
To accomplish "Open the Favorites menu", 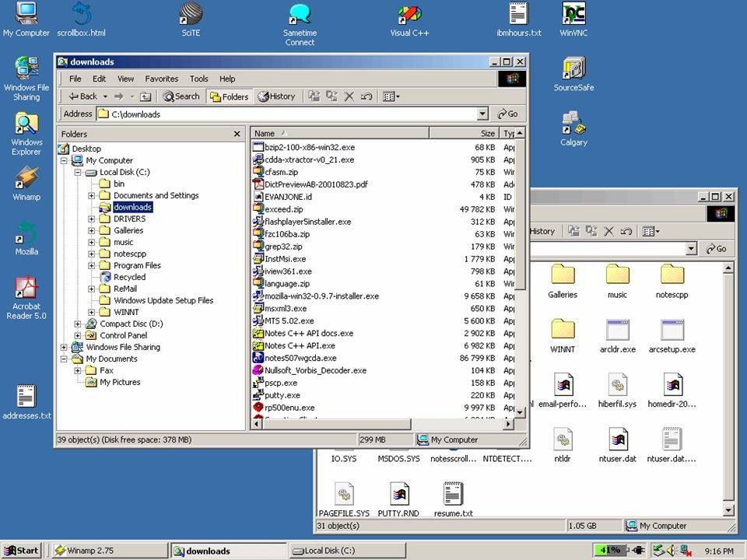I will (x=162, y=79).
